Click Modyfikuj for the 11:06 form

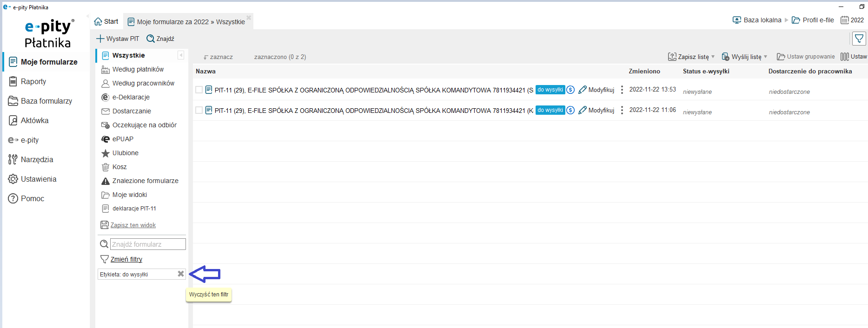(596, 110)
